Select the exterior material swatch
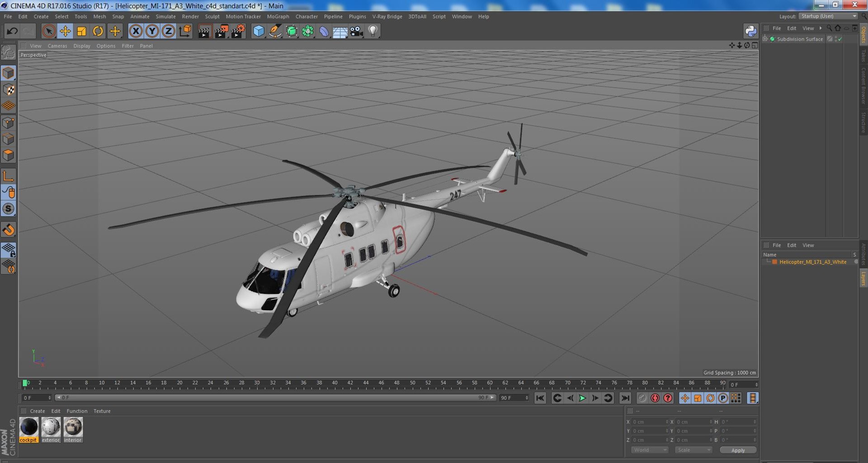This screenshot has height=463, width=868. [51, 430]
